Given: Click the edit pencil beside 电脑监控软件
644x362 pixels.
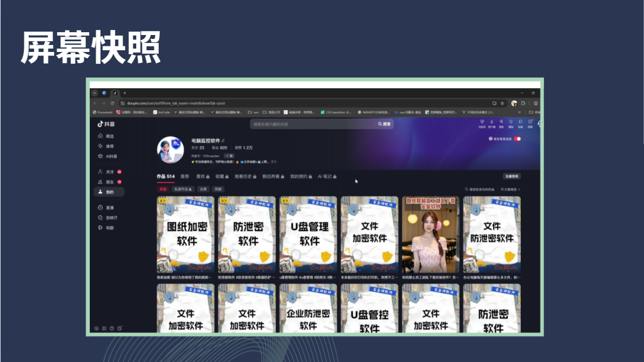Looking at the screenshot, I should pos(223,141).
